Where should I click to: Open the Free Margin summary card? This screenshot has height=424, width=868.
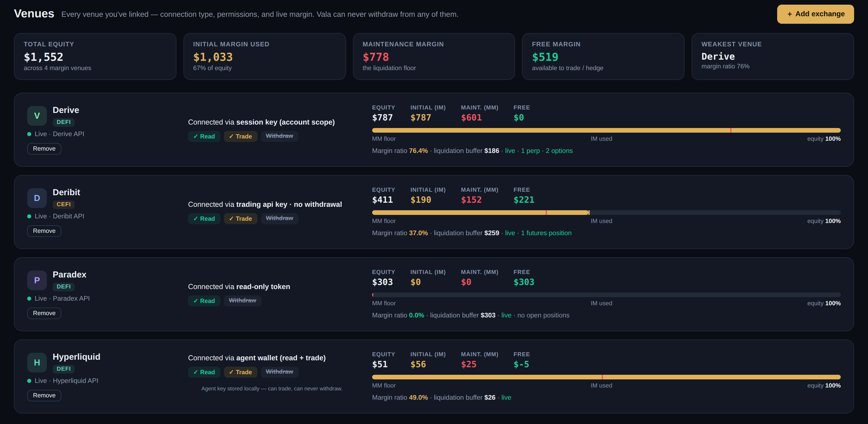603,56
